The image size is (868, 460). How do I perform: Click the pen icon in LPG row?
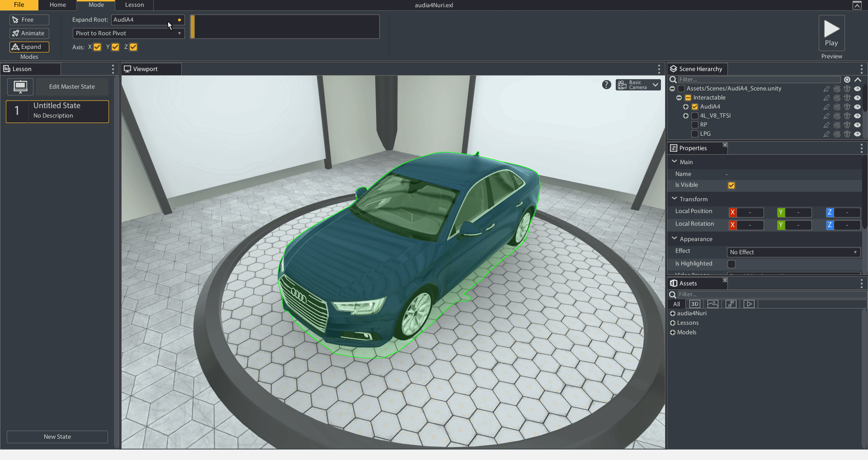point(826,134)
